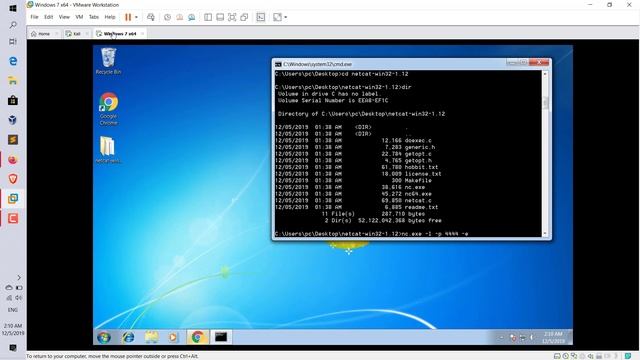This screenshot has width=640, height=360.
Task: Click the 'hobbit.txt' file listing row
Action: (356, 167)
